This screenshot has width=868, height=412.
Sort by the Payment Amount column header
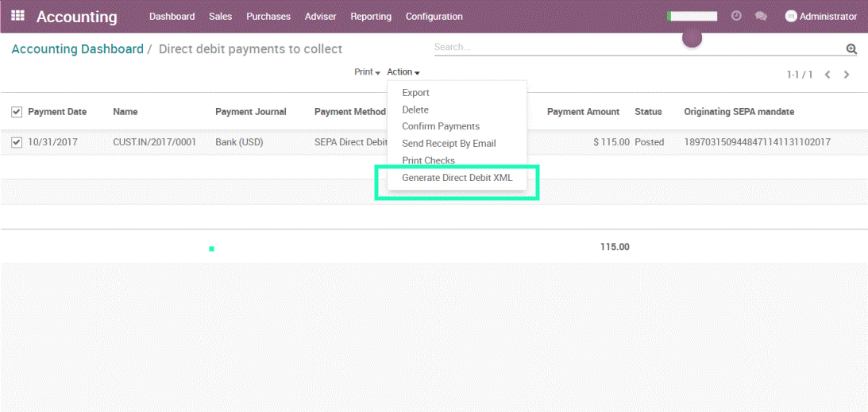[x=584, y=112]
